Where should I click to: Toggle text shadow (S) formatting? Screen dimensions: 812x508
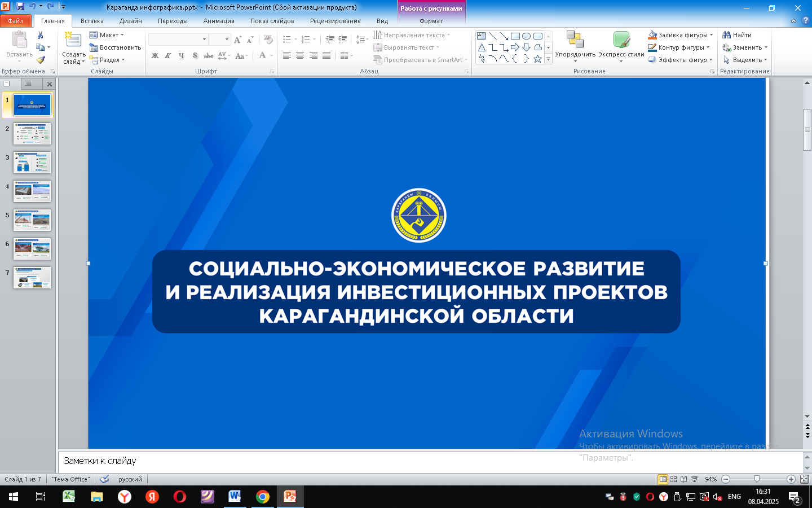pyautogui.click(x=195, y=55)
